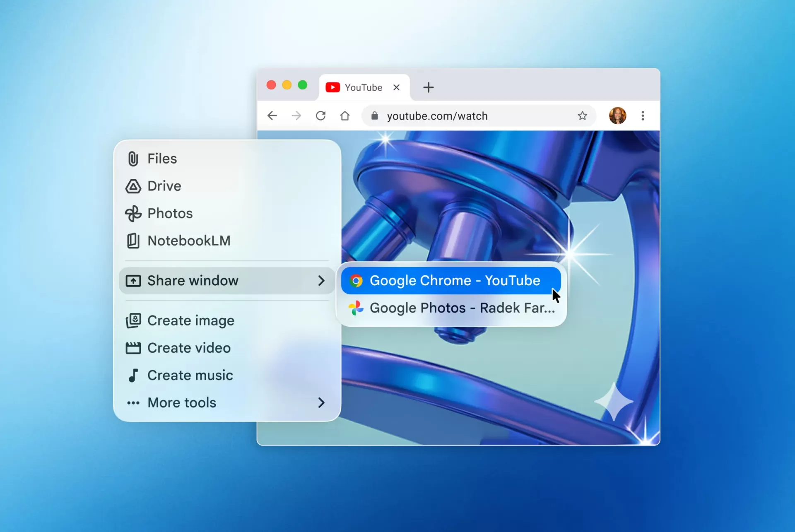This screenshot has height=532, width=795.
Task: Click the reload page icon
Action: tap(321, 116)
